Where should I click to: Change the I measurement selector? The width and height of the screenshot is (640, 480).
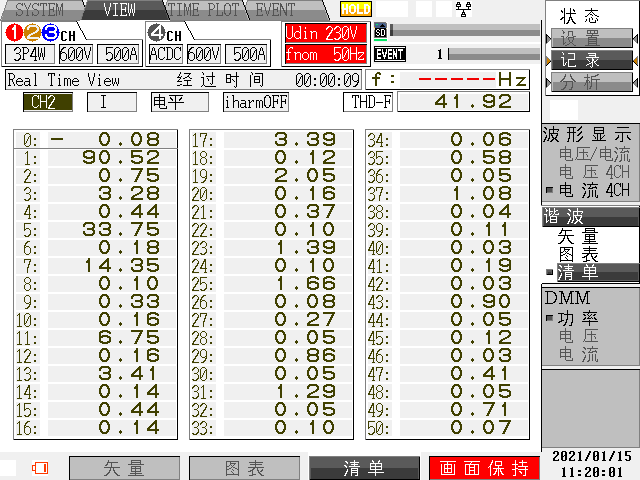point(112,102)
